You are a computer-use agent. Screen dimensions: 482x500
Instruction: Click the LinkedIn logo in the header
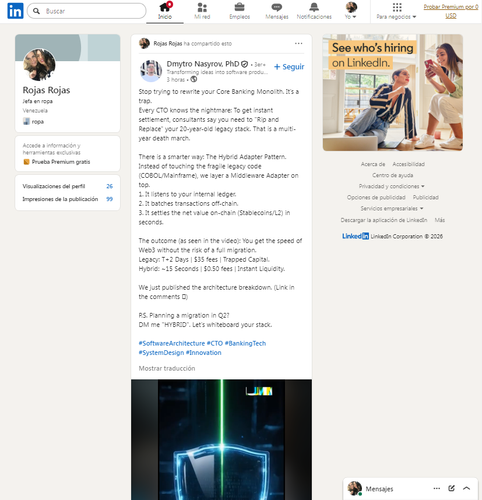(x=15, y=11)
